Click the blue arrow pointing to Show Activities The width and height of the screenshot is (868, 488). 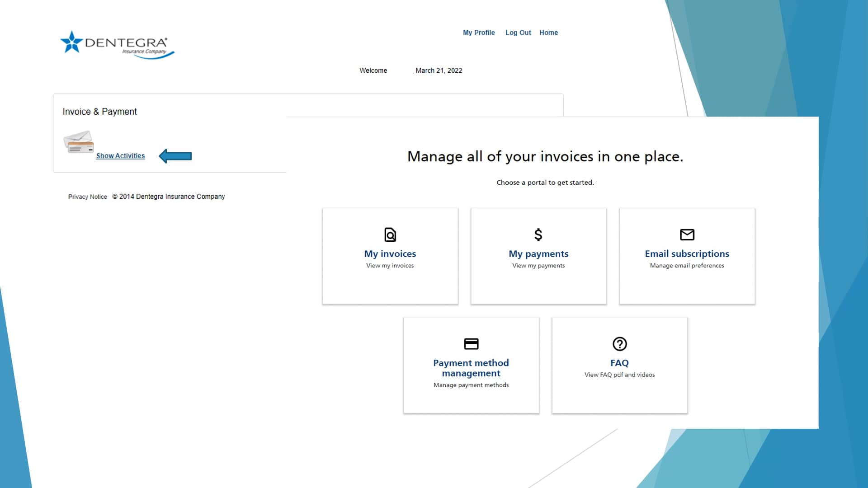pos(175,156)
